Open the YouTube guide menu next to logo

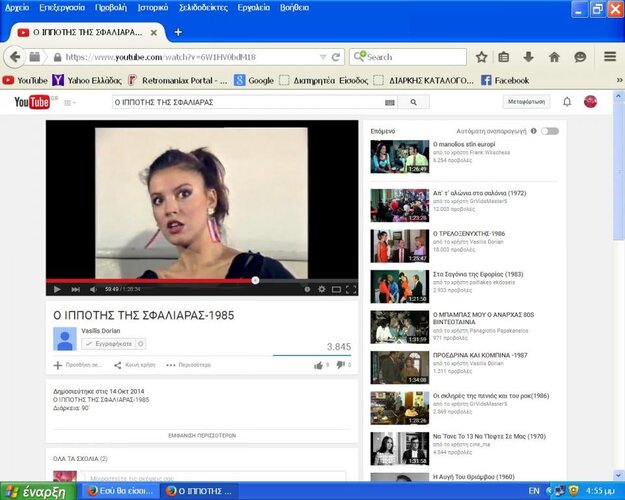pyautogui.click(x=70, y=103)
